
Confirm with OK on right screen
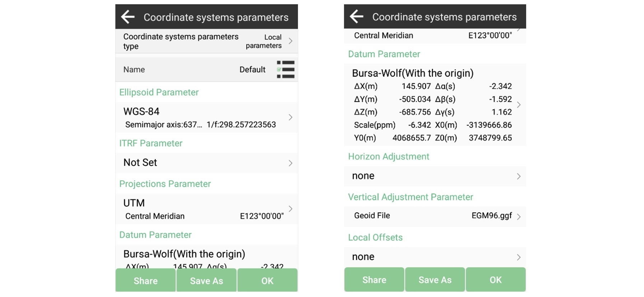495,280
